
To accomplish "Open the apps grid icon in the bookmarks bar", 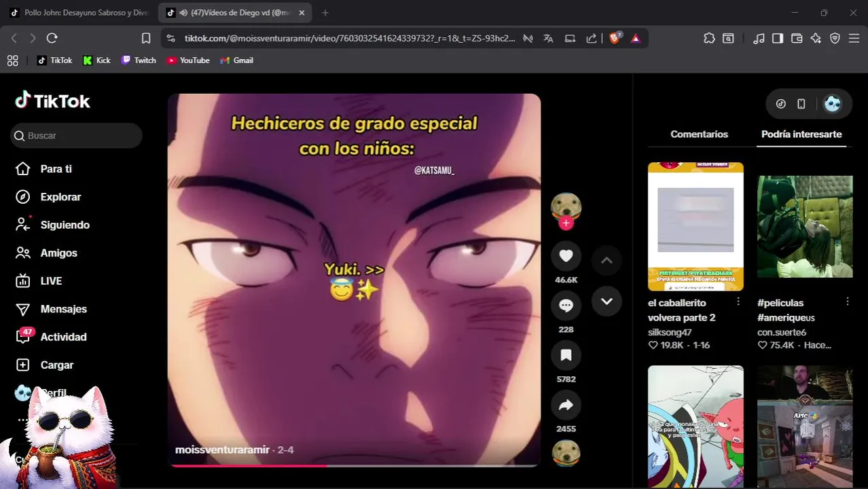I will click(12, 60).
